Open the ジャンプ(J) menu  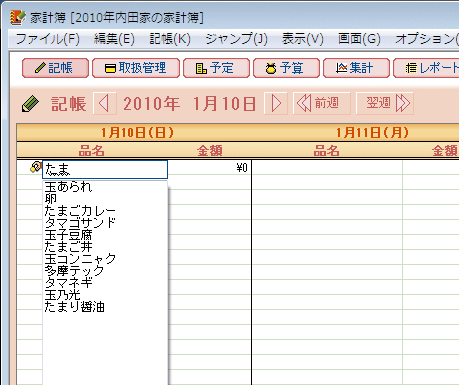tap(237, 39)
